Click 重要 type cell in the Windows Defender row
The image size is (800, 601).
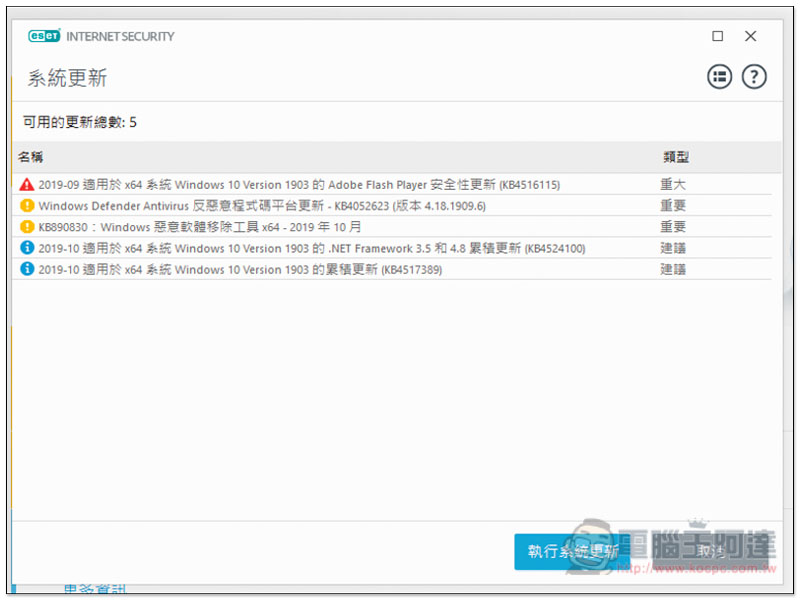pyautogui.click(x=673, y=206)
